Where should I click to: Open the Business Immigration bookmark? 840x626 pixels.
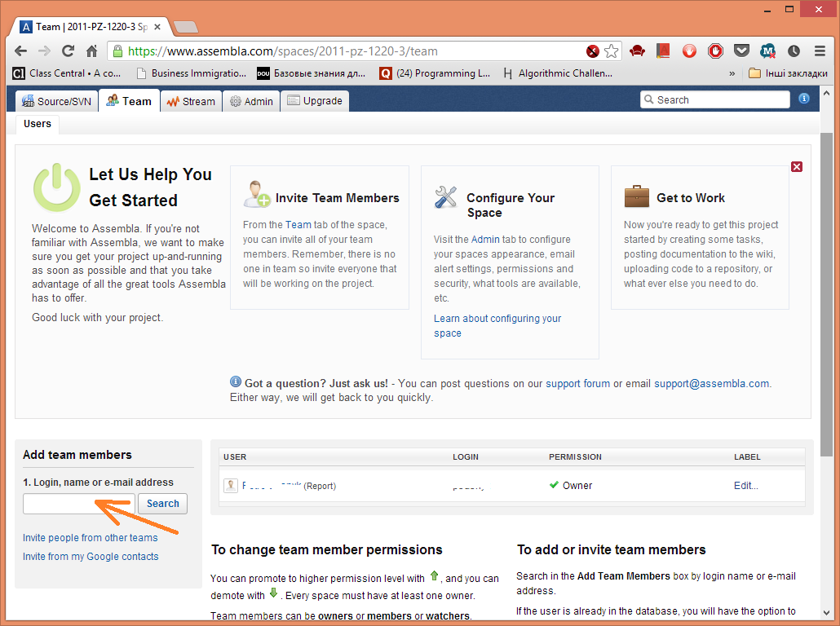coord(192,73)
